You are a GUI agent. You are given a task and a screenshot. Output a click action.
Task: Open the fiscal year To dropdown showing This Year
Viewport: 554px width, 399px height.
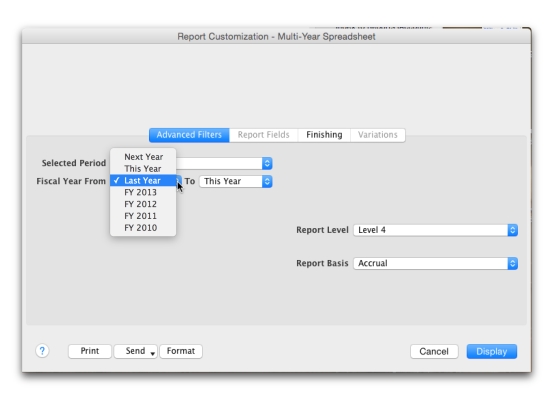[236, 181]
